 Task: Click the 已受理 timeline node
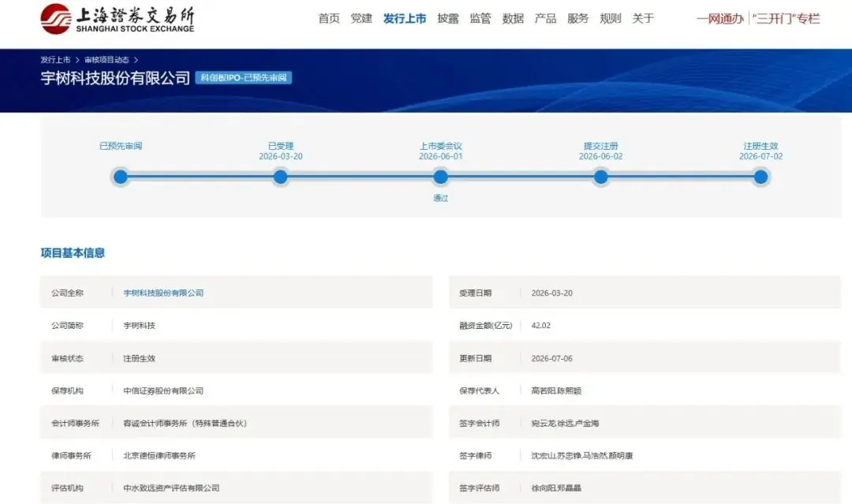pyautogui.click(x=280, y=177)
